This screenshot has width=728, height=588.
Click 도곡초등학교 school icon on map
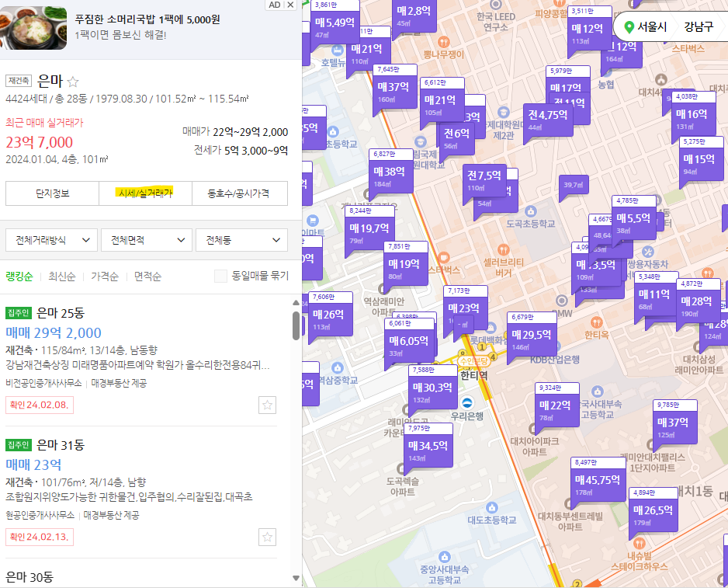point(531,211)
